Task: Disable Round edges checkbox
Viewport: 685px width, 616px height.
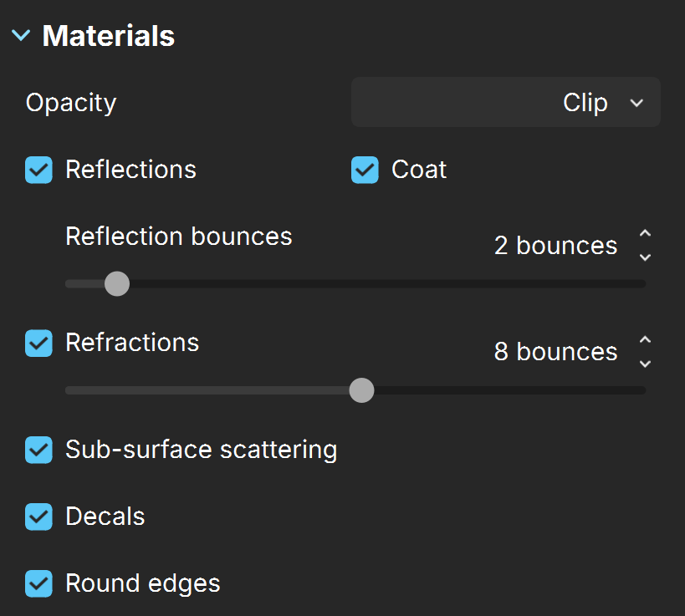Action: pyautogui.click(x=38, y=583)
